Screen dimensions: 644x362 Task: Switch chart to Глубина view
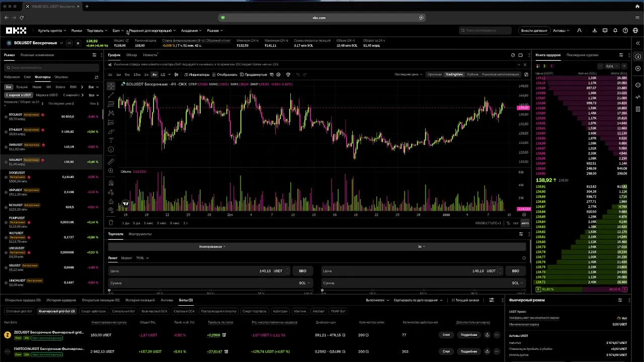pos(472,74)
